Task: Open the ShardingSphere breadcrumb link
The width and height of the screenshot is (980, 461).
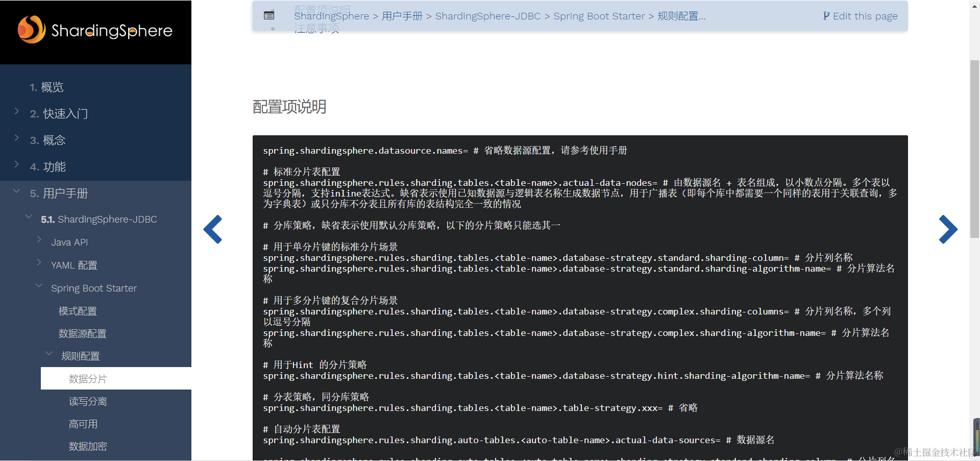Action: [x=331, y=16]
